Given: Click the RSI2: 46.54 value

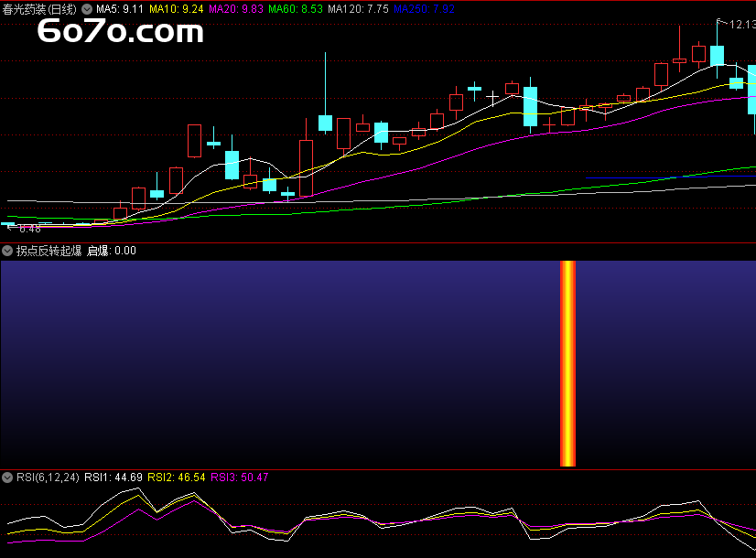Looking at the screenshot, I should pos(177,478).
